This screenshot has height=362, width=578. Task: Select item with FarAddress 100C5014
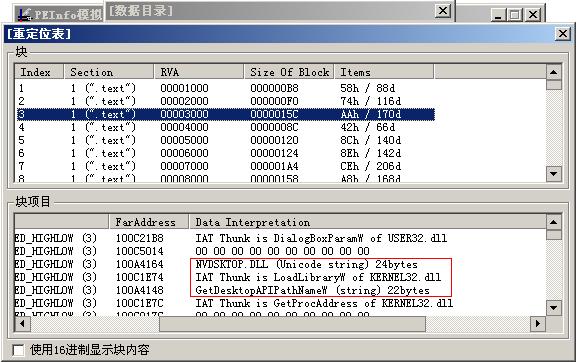pyautogui.click(x=140, y=251)
